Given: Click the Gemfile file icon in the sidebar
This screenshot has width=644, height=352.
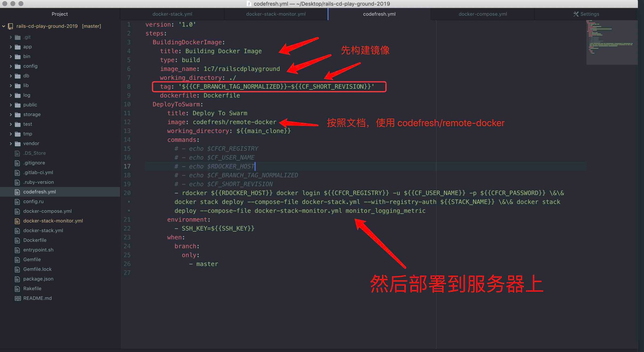Looking at the screenshot, I should point(17,259).
